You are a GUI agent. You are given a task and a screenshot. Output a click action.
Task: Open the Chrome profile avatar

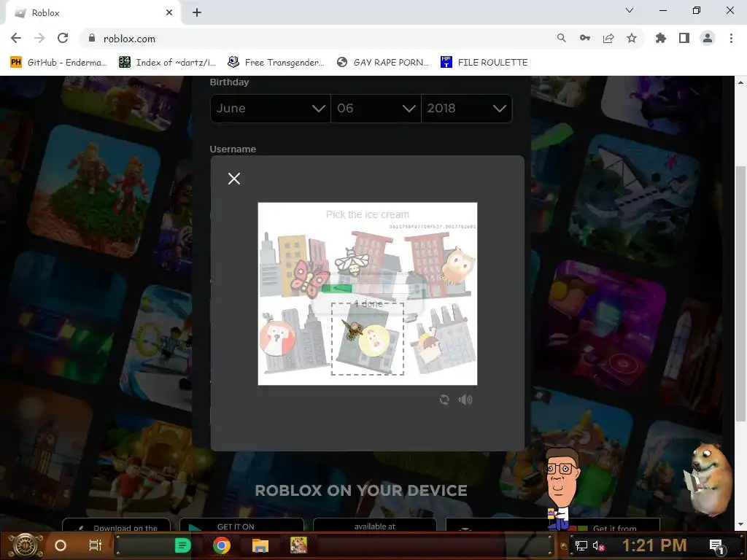[x=707, y=38]
